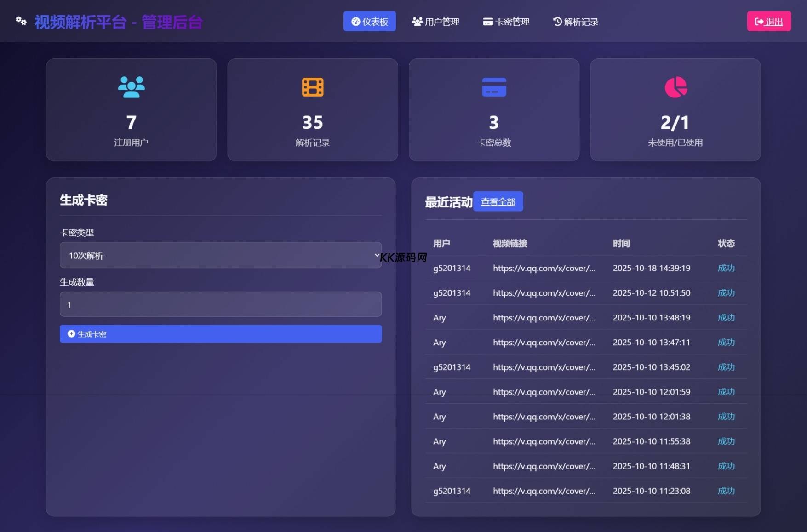Focus the 生成数量 input field
Viewport: 807px width, 532px height.
[221, 304]
